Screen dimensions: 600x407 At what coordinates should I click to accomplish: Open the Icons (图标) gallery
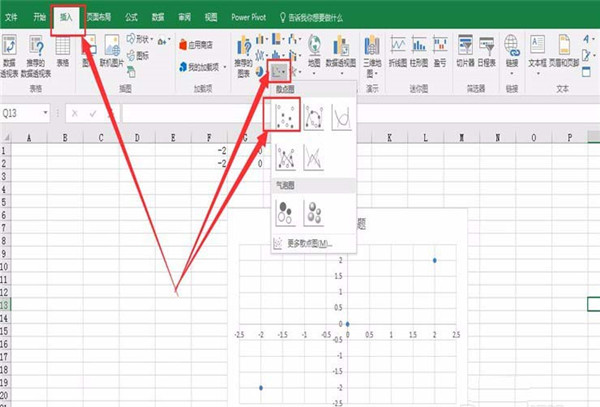click(x=138, y=56)
